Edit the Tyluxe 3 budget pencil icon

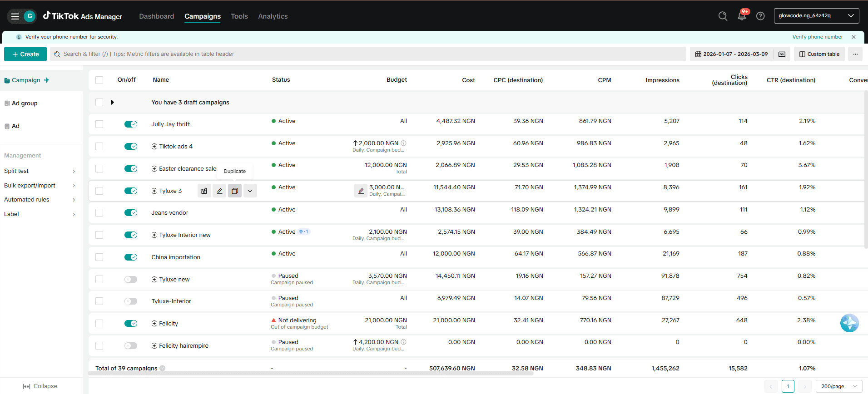click(361, 191)
